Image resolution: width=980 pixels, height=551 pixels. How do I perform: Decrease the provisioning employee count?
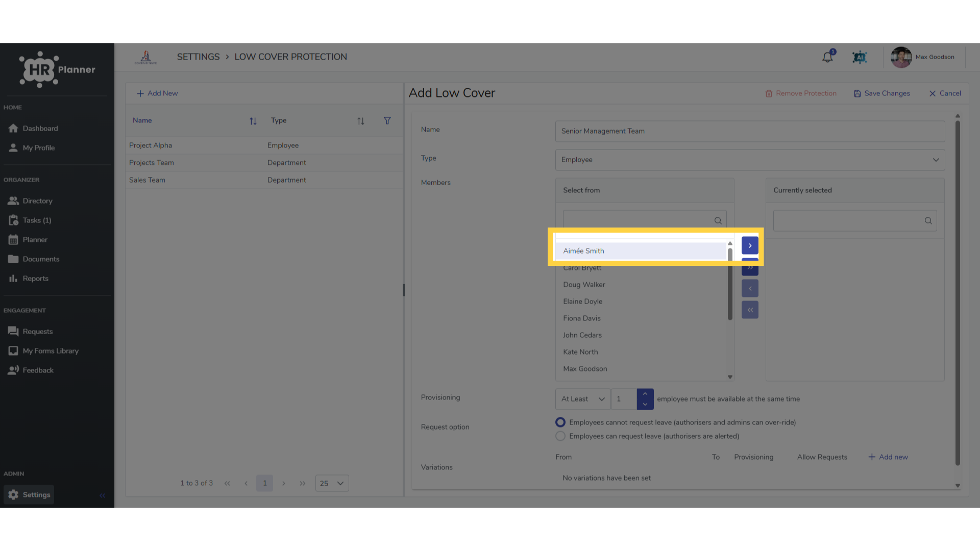645,404
